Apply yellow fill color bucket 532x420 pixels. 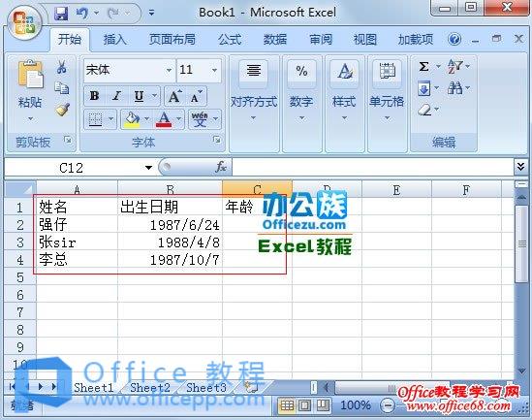133,119
